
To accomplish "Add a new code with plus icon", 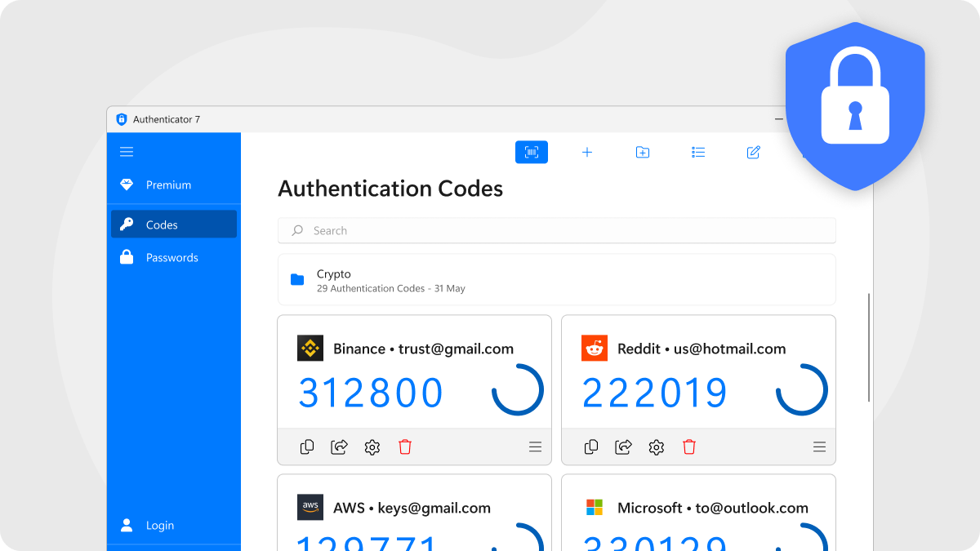I will coord(586,153).
